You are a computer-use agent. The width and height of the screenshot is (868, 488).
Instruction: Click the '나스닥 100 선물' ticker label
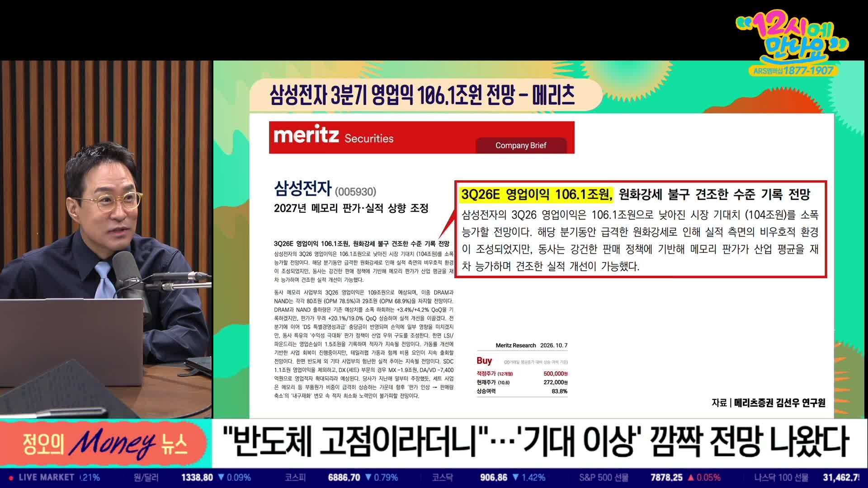781,478
